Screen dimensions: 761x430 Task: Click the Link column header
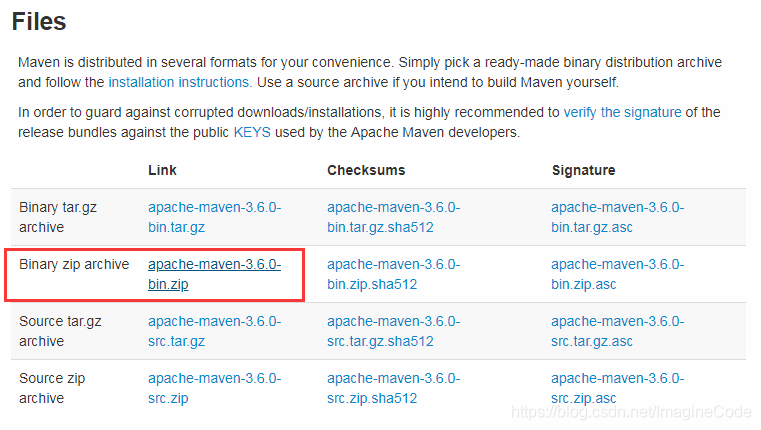[162, 170]
